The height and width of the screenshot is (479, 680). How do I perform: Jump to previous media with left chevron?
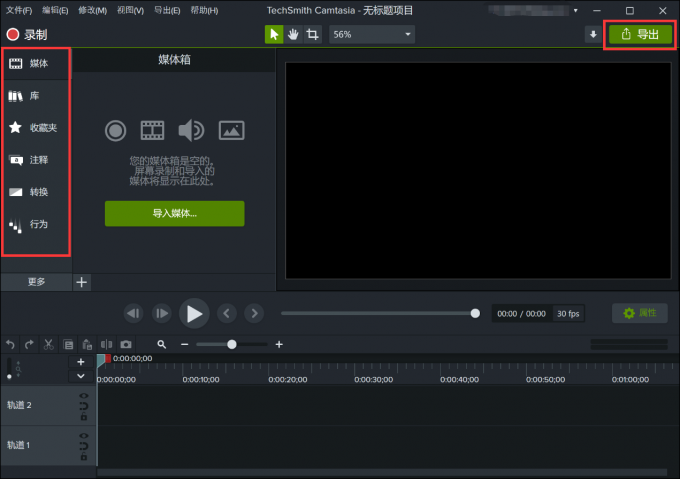click(226, 313)
